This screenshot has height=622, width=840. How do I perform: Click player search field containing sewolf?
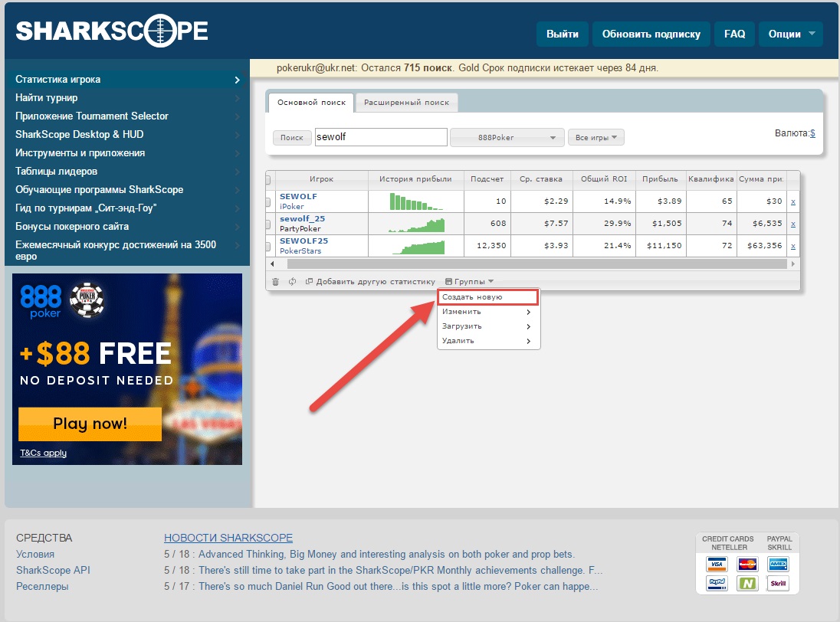pos(381,137)
